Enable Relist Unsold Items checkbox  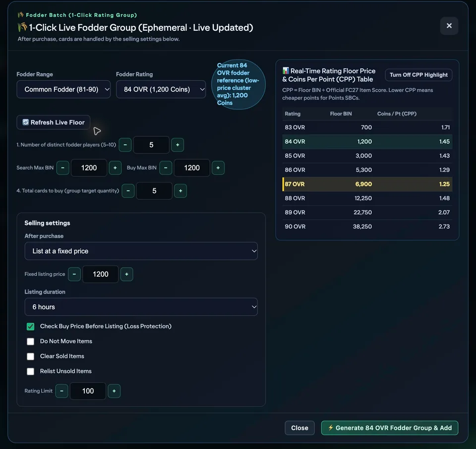30,371
